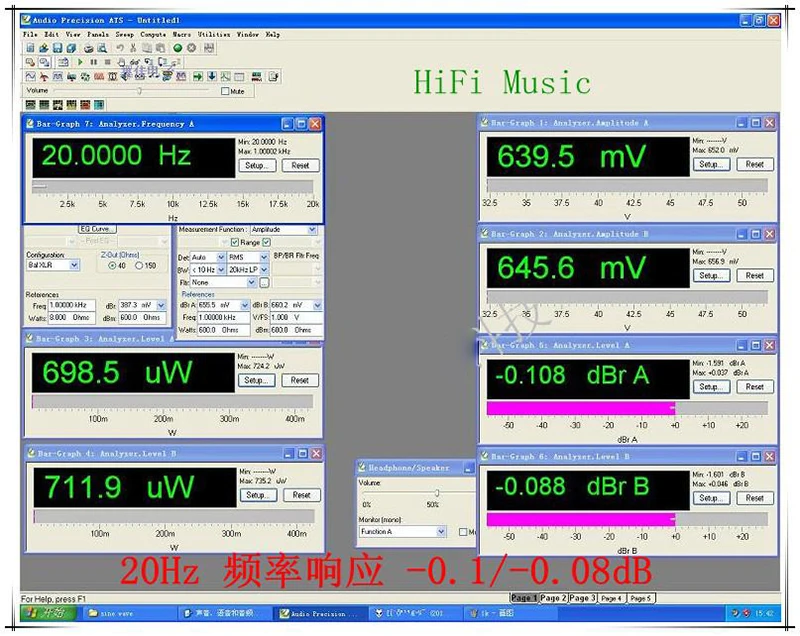The width and height of the screenshot is (800, 636).
Task: Click the Undo arrow icon
Action: [x=120, y=48]
